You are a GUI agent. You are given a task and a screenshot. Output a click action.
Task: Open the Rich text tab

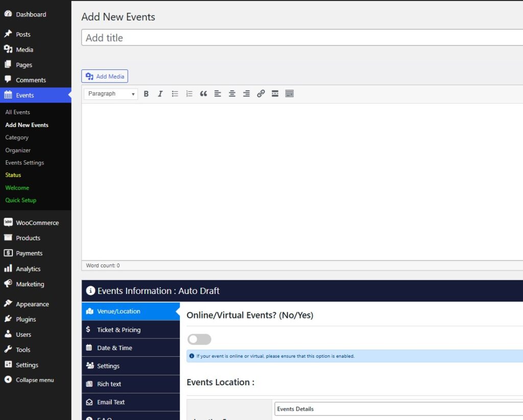[131, 384]
